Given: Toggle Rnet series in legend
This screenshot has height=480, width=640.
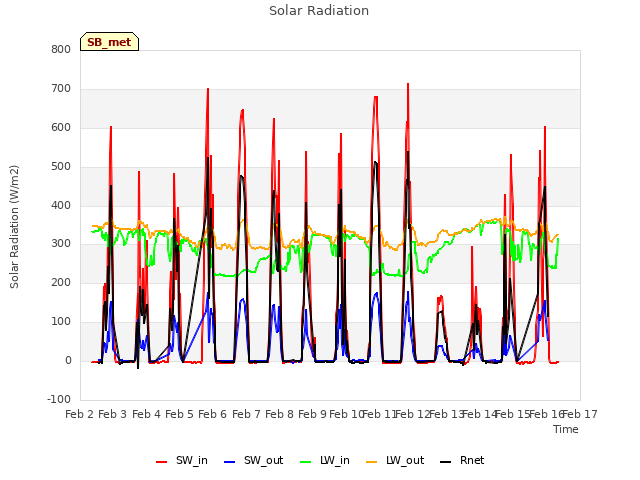Looking at the screenshot, I should tap(462, 460).
